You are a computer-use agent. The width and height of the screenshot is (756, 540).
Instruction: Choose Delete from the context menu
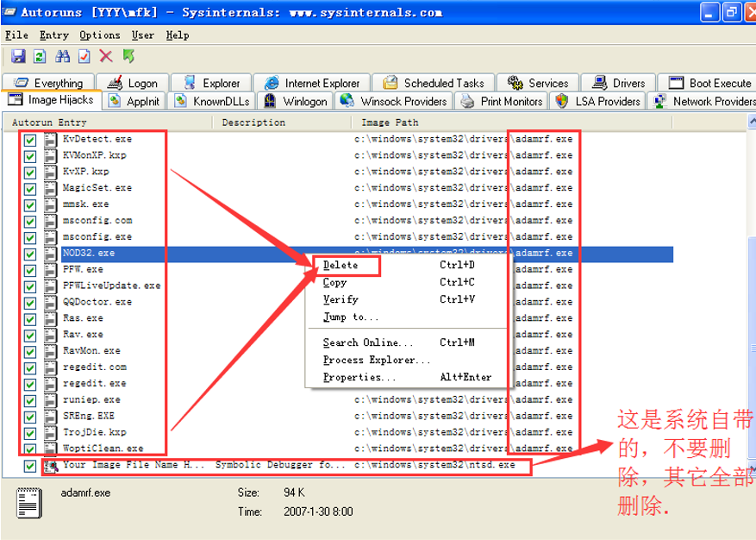(341, 265)
